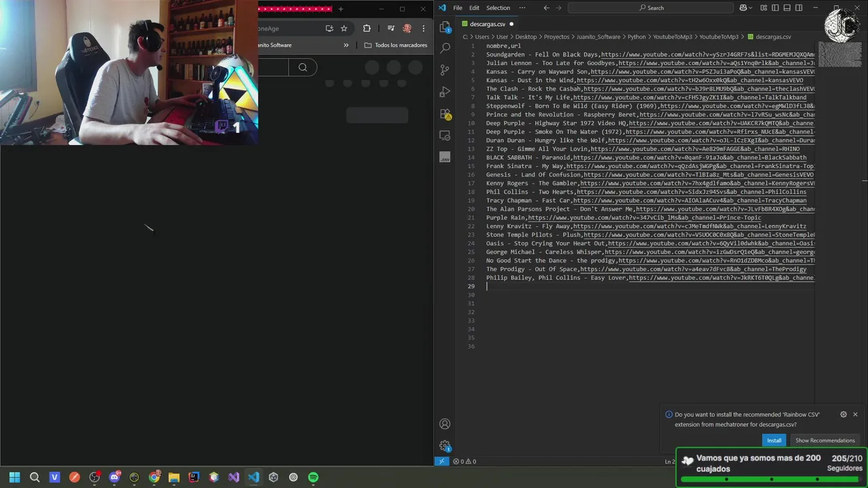This screenshot has width=868, height=488.
Task: Click the Python breadcrumb segment
Action: [x=636, y=37]
